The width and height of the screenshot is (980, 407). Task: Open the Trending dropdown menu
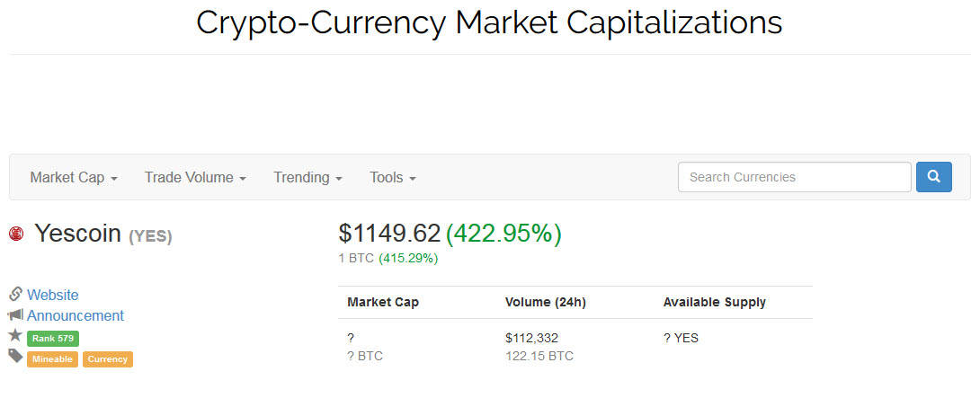[x=307, y=177]
